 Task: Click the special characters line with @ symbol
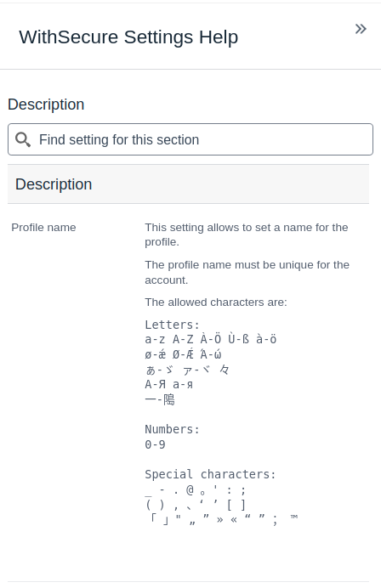[196, 490]
